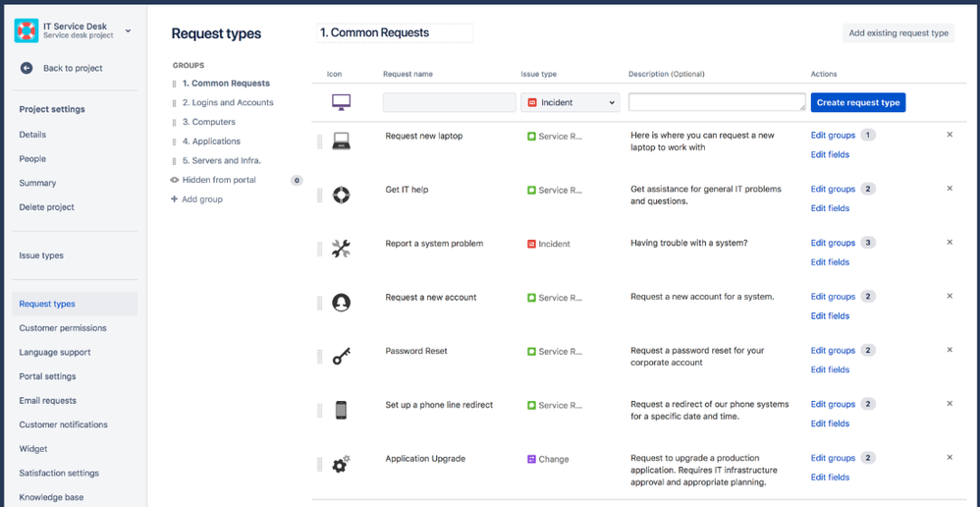
Task: Click Add existing request type button
Action: pyautogui.click(x=898, y=33)
